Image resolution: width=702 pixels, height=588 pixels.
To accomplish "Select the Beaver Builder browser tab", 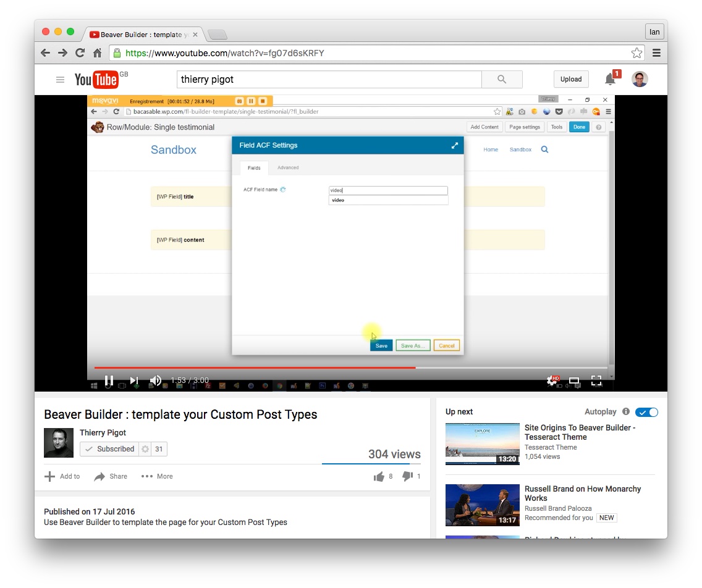I will [143, 35].
